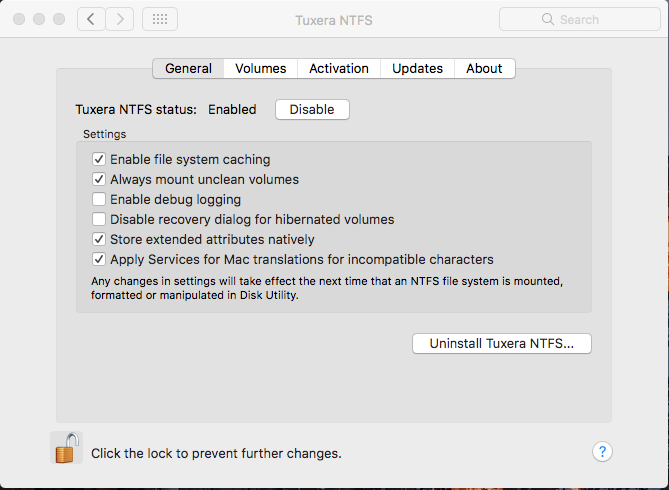This screenshot has height=490, width=669.
Task: Enable debug logging checkbox
Action: [99, 199]
